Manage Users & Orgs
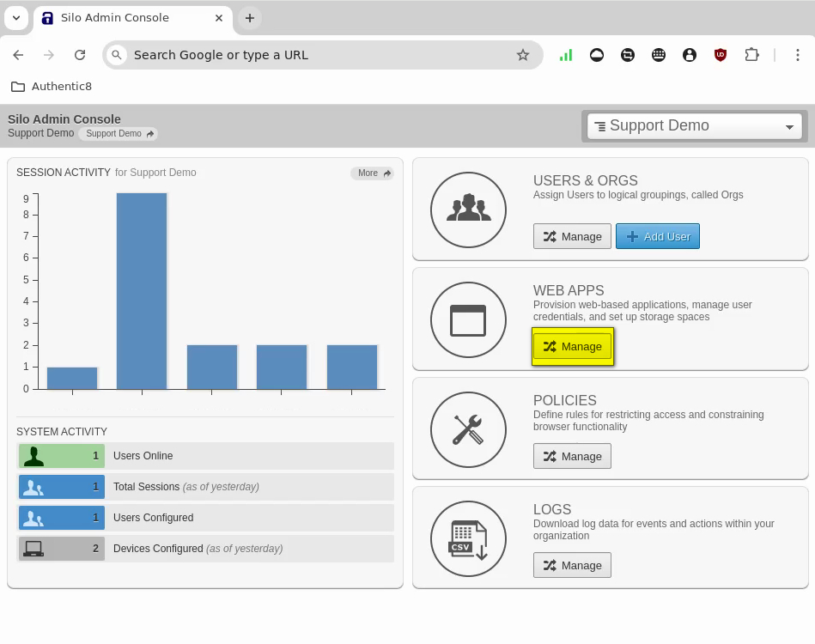This screenshot has height=644, width=815. 572,236
